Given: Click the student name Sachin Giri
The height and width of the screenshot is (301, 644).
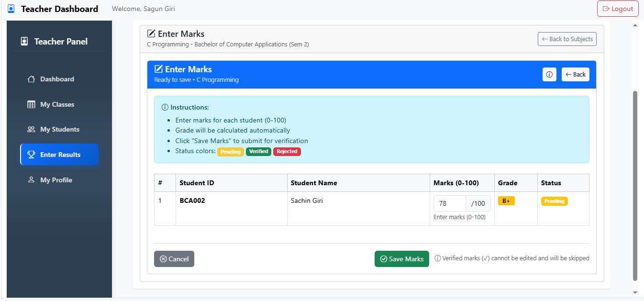Looking at the screenshot, I should (x=307, y=201).
